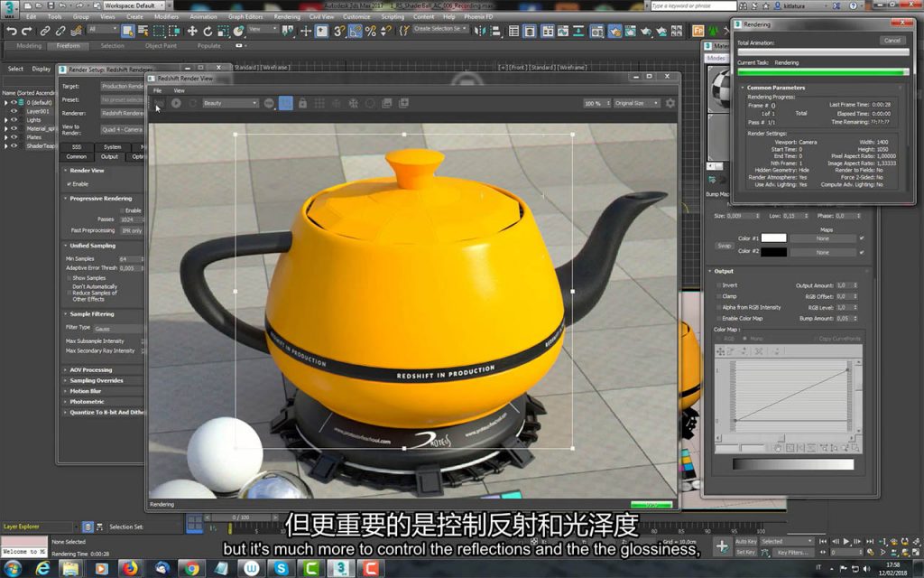Toggle Alpha from RGB Intensity checkbox
Image resolution: width=924 pixels, height=578 pixels.
[x=719, y=307]
